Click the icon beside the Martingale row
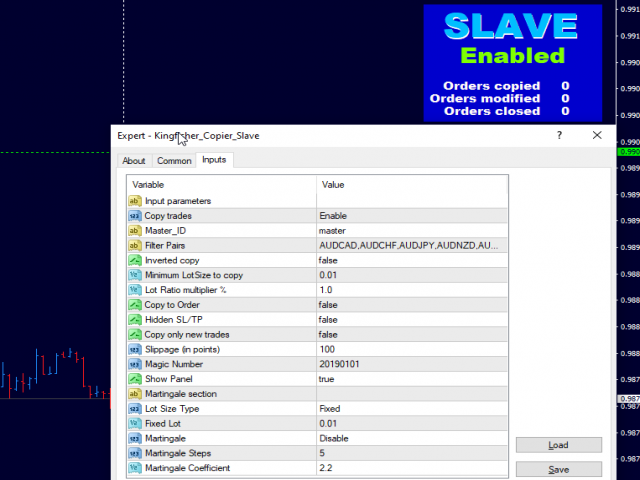This screenshot has height=480, width=640. 135,438
